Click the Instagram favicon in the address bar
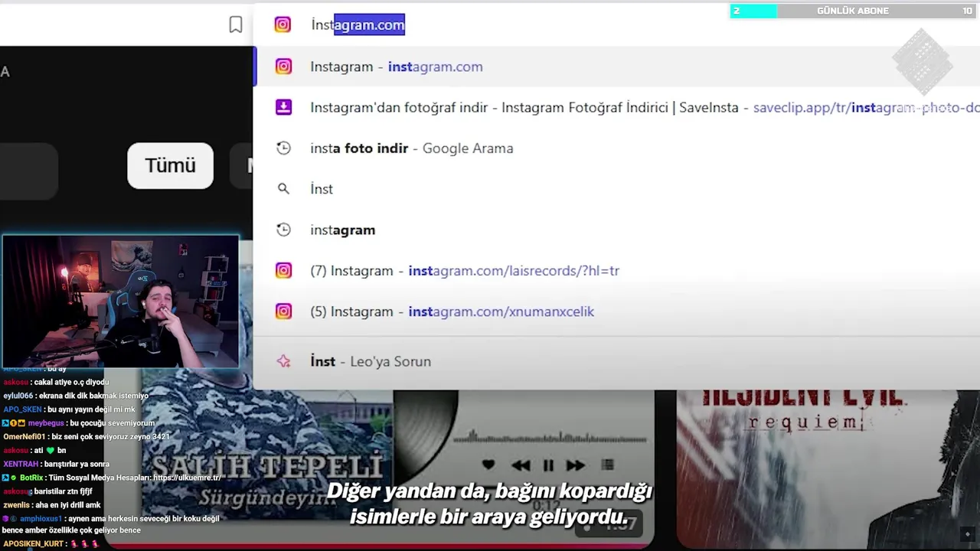Viewport: 980px width, 551px height. (x=283, y=24)
